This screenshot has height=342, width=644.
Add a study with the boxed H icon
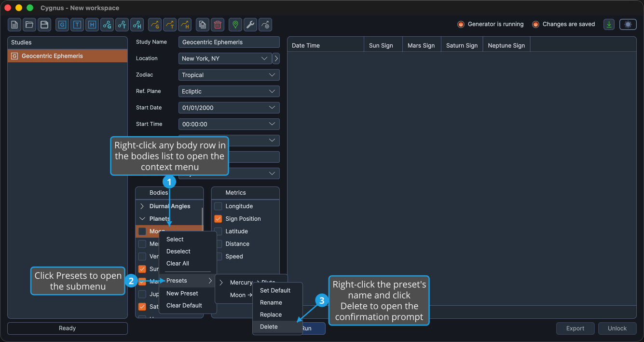tap(92, 25)
